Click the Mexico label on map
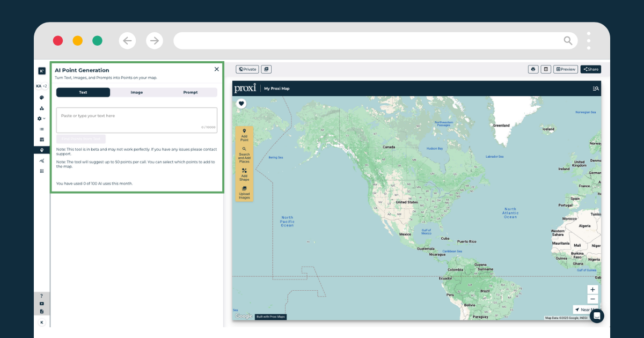Viewport: 644px width, 338px height. click(x=405, y=234)
